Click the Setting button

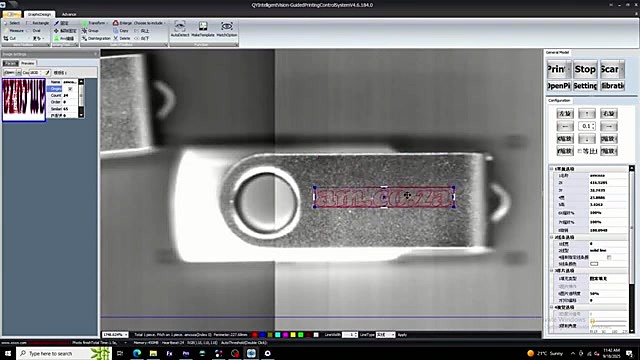pyautogui.click(x=585, y=86)
